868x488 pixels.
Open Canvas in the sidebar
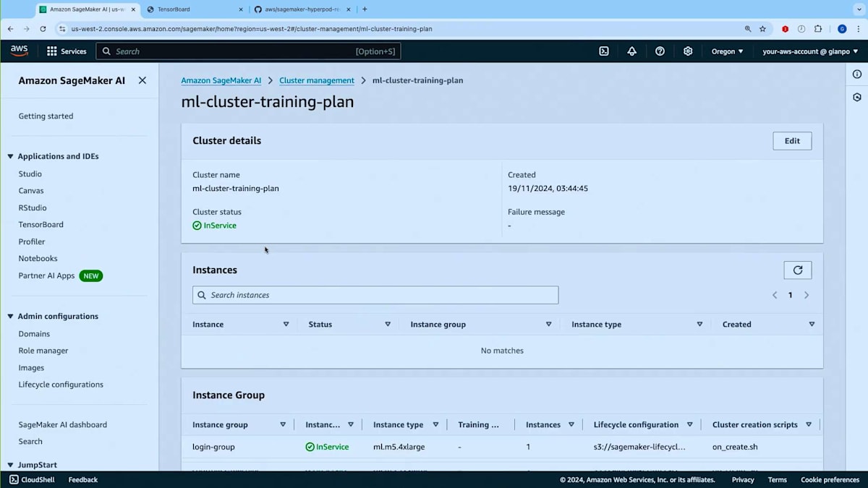31,191
